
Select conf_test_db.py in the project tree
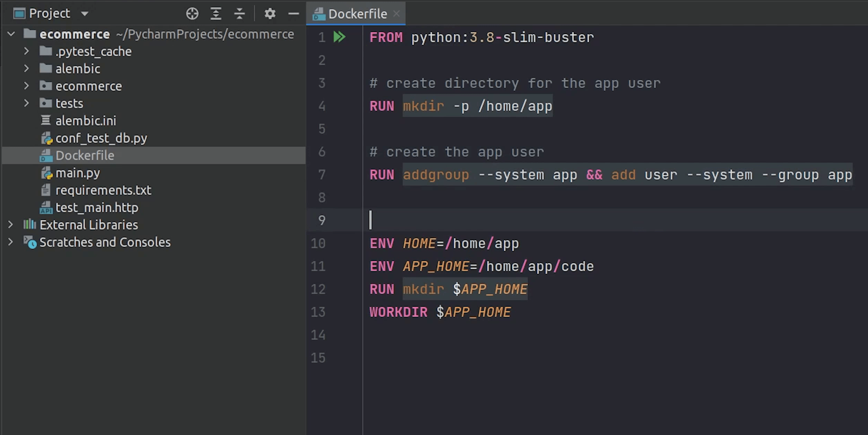click(x=101, y=138)
